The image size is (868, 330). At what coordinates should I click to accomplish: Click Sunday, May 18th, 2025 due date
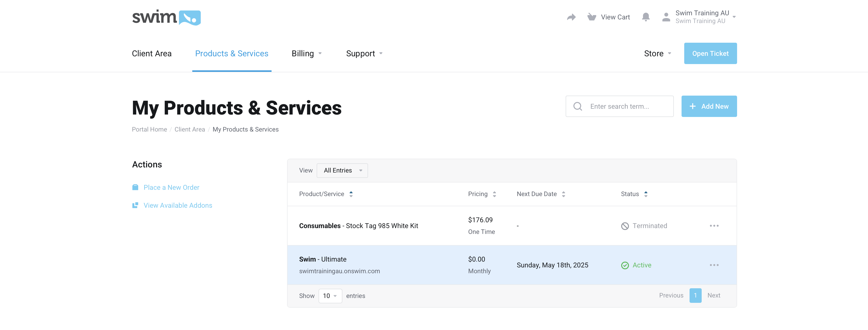(x=552, y=265)
